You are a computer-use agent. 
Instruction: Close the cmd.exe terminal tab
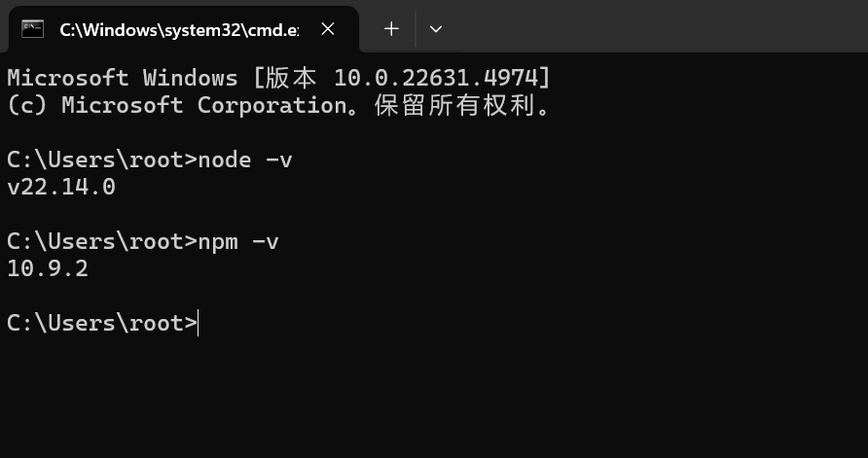click(x=328, y=29)
